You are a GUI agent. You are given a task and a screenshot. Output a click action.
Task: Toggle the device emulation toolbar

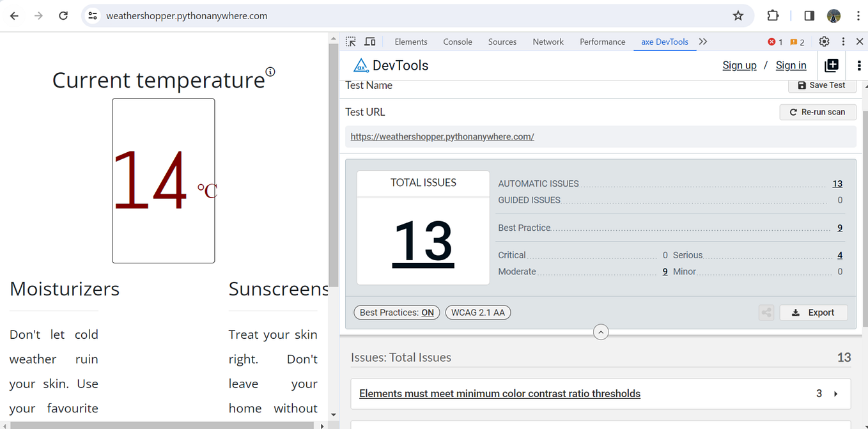(369, 41)
